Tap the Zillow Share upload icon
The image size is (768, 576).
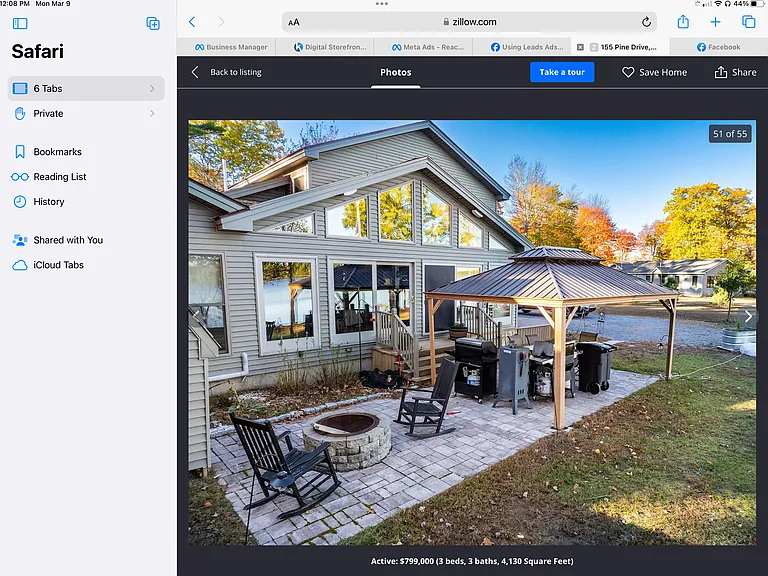[720, 72]
